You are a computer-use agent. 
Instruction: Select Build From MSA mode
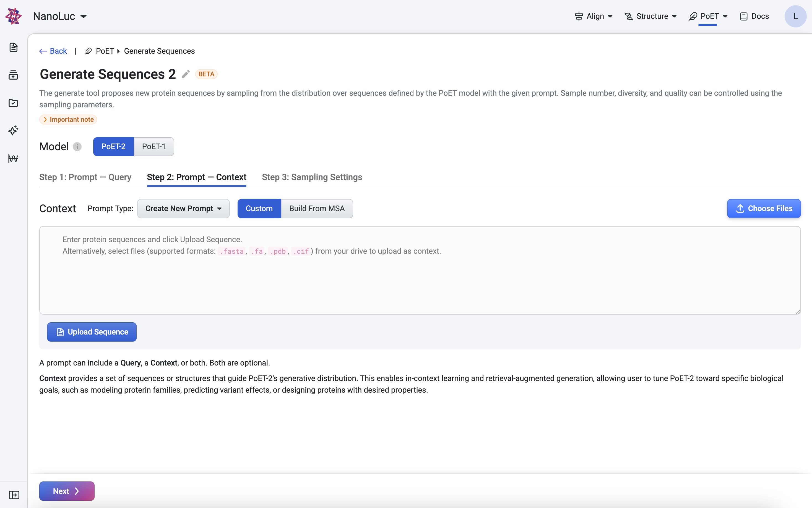(317, 209)
